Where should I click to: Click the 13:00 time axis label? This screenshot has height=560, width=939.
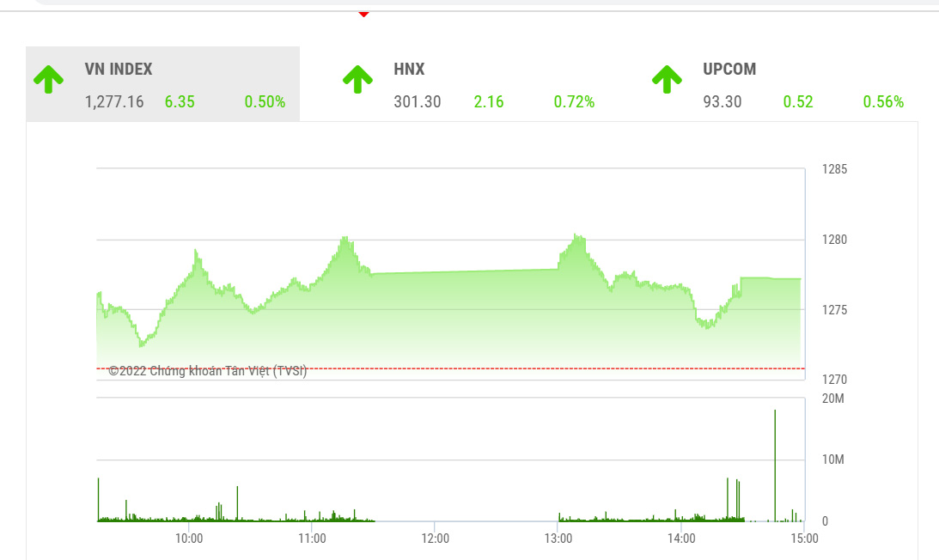(558, 539)
